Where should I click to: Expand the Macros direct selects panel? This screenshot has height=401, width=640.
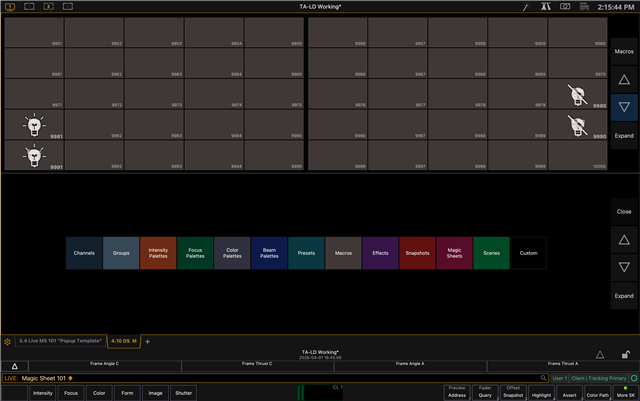coord(624,134)
